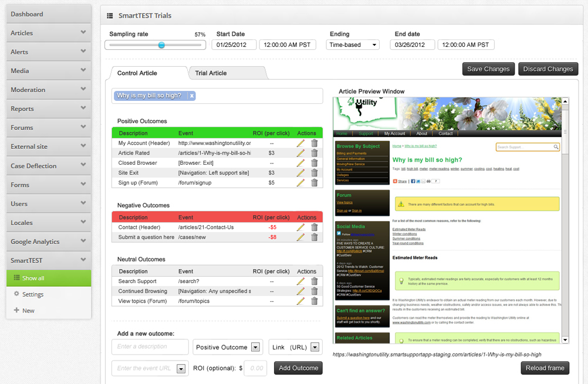The height and width of the screenshot is (384, 588).
Task: Expand the Articles sidebar section
Action: pyautogui.click(x=83, y=33)
